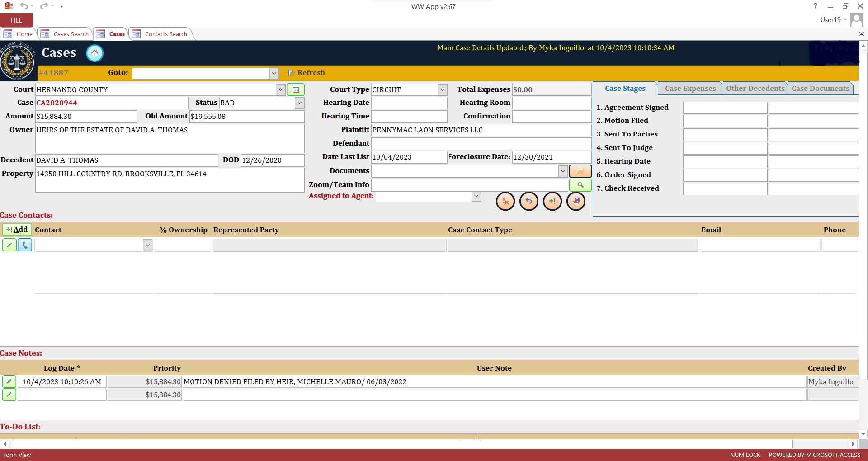Open the court details icon beside Hernando County
This screenshot has width=868, height=461.
point(296,89)
